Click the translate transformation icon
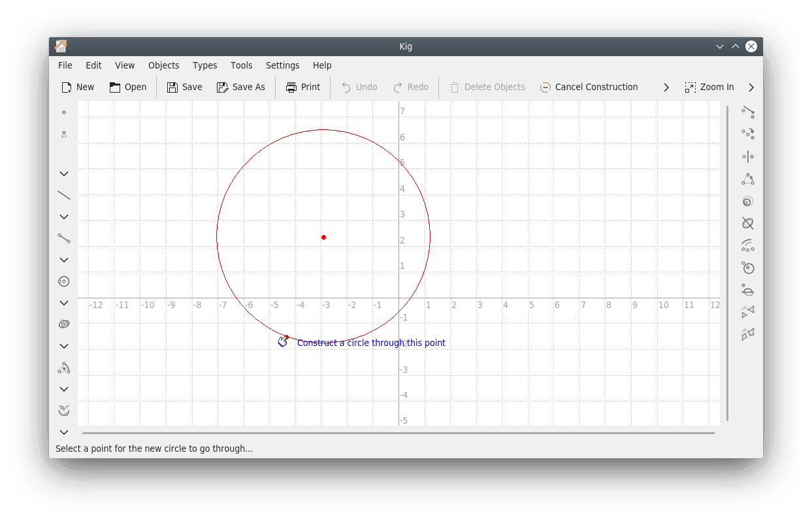 click(x=748, y=112)
